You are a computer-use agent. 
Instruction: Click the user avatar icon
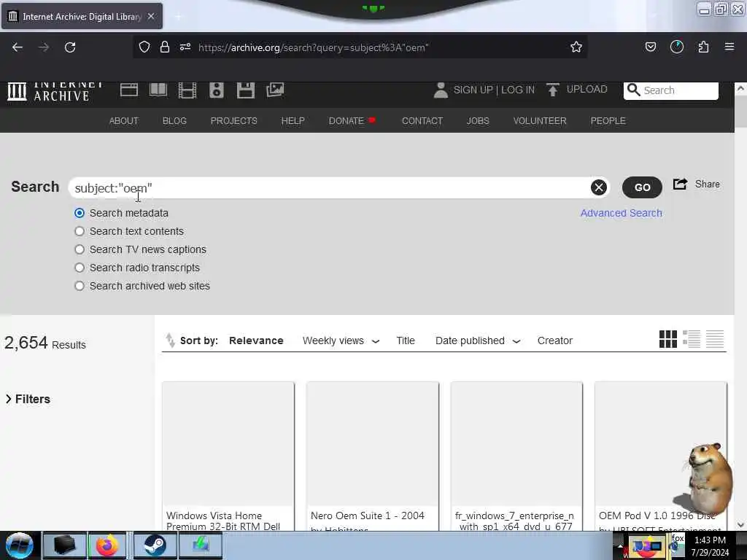tap(441, 90)
